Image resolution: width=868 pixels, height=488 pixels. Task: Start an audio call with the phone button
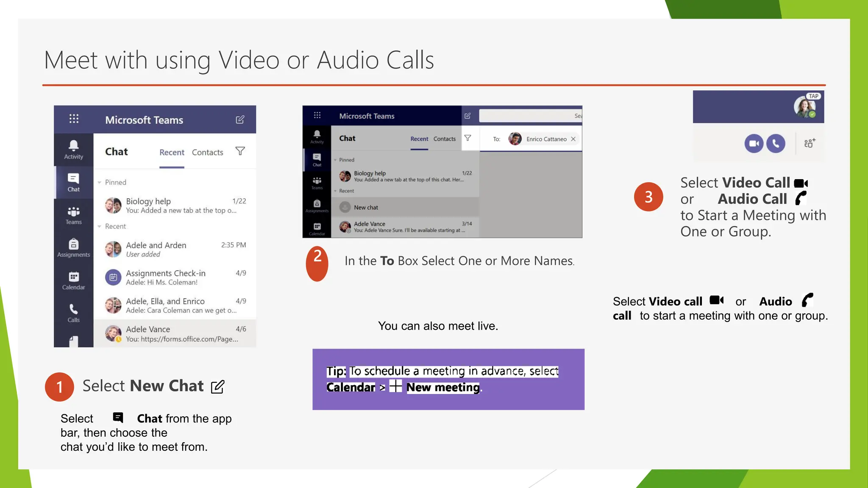pos(776,144)
